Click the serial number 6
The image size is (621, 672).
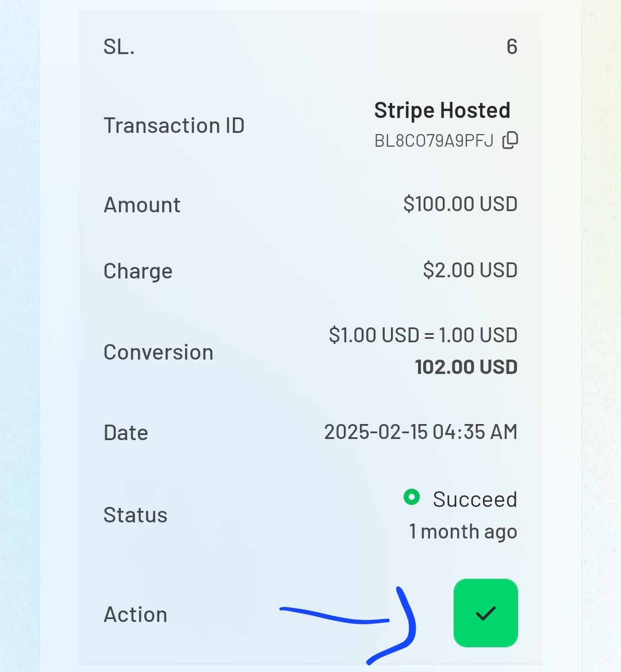point(512,46)
